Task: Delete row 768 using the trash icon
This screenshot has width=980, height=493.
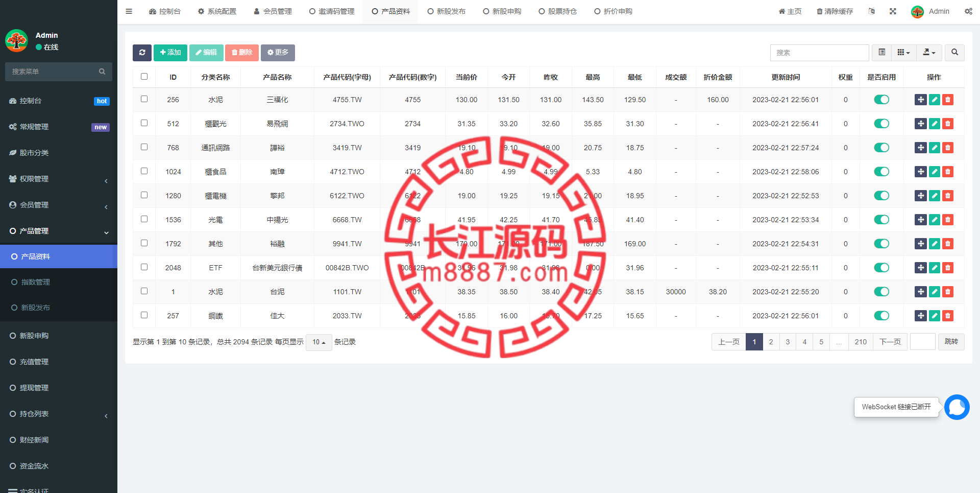Action: [x=948, y=148]
